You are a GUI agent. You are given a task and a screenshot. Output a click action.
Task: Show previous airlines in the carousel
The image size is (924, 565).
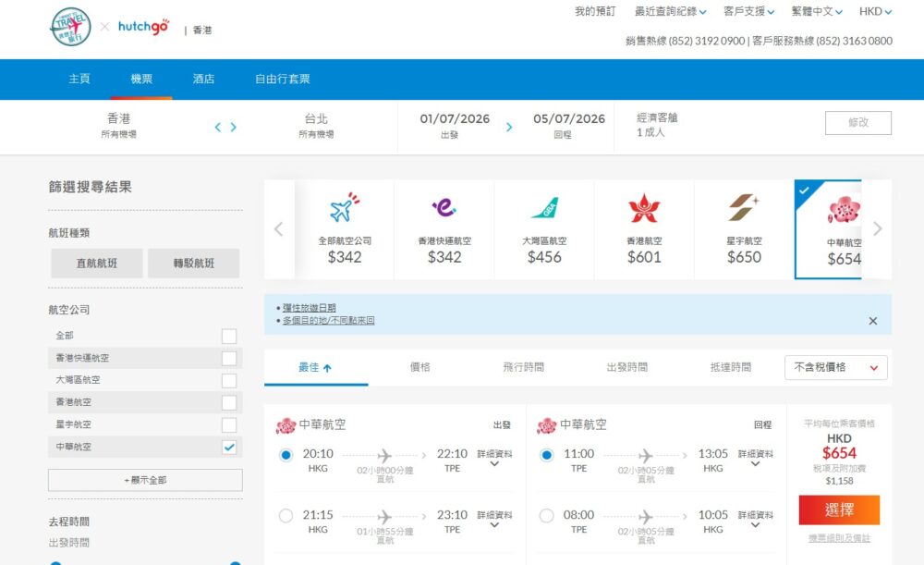pyautogui.click(x=279, y=228)
